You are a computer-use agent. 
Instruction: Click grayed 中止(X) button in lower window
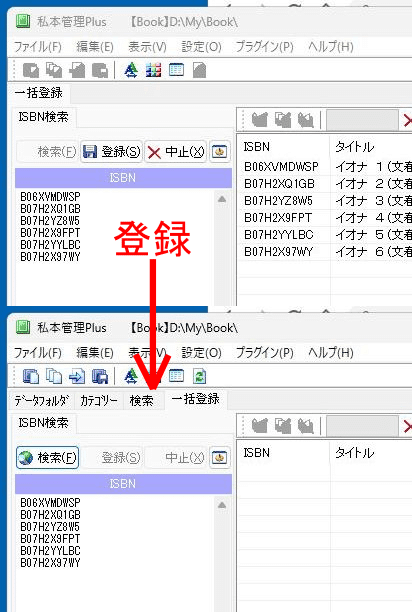[176, 457]
